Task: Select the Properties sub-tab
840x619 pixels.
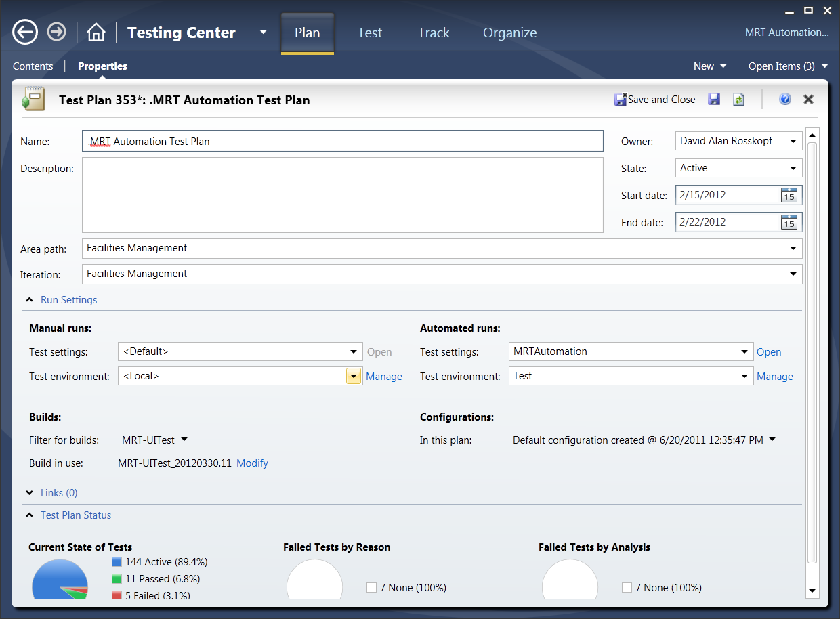Action: tap(102, 66)
